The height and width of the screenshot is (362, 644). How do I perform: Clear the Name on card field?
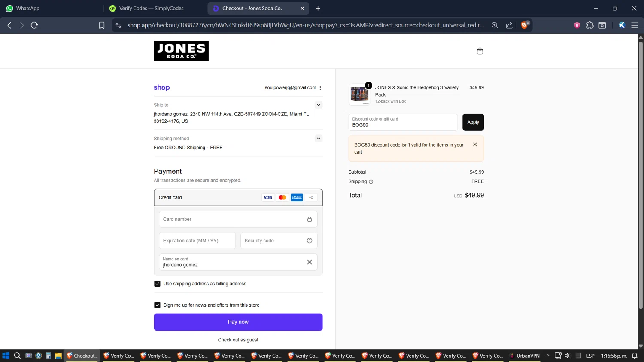click(310, 262)
